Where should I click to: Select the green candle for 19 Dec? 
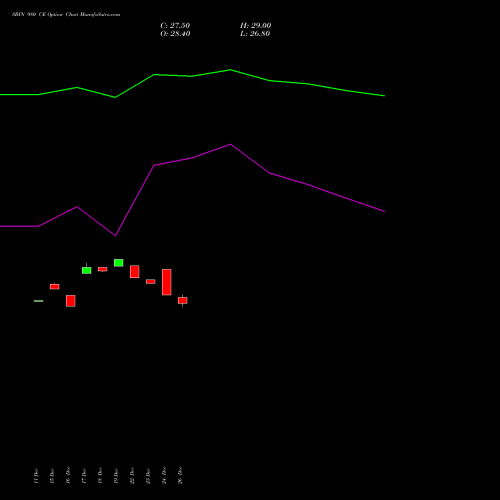click(119, 263)
